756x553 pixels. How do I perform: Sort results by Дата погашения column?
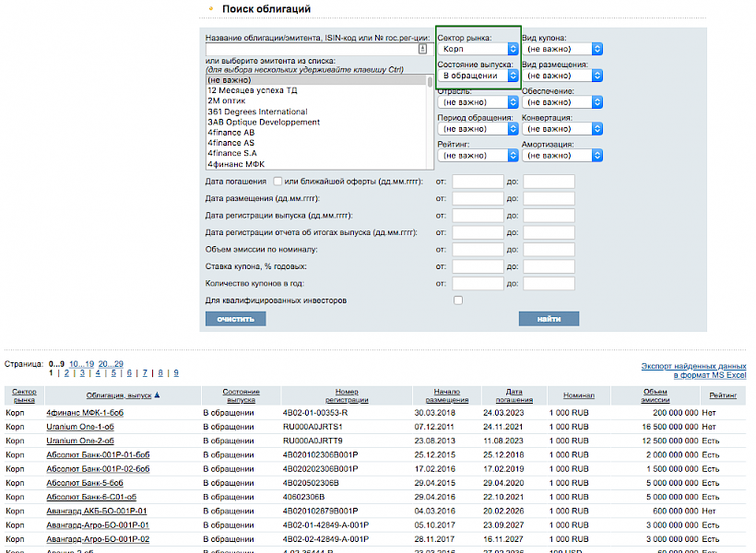point(514,395)
